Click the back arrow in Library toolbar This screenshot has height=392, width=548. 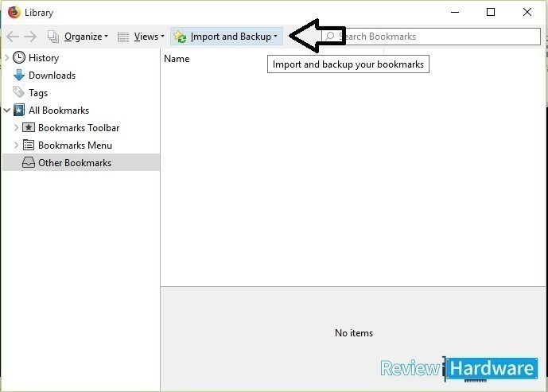(13, 37)
